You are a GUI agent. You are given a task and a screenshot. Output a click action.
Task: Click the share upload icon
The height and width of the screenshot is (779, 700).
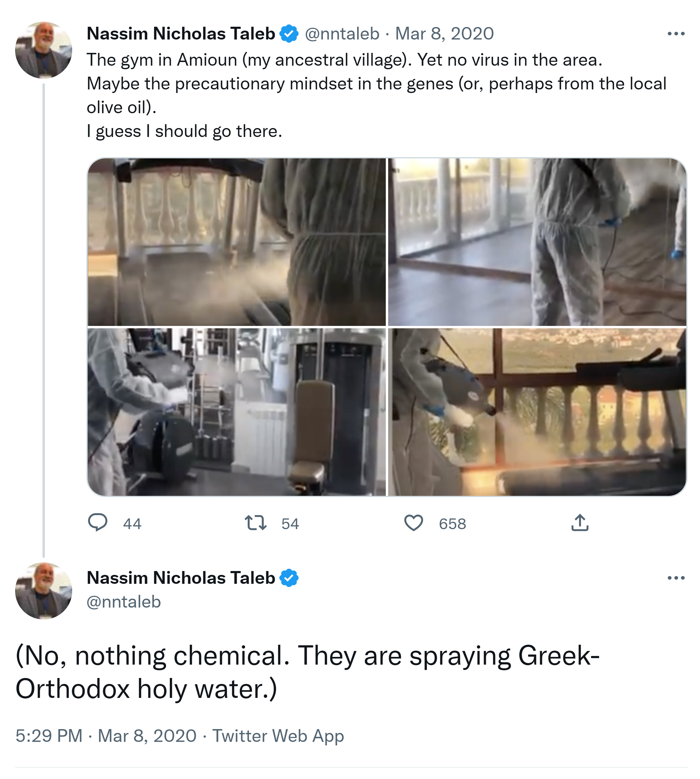click(x=580, y=523)
